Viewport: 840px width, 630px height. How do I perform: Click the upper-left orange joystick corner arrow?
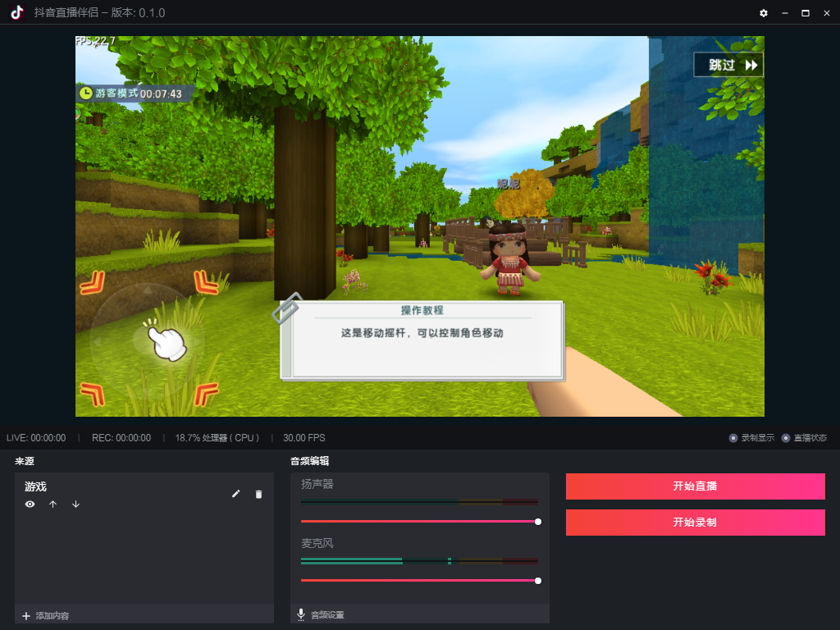coord(92,282)
